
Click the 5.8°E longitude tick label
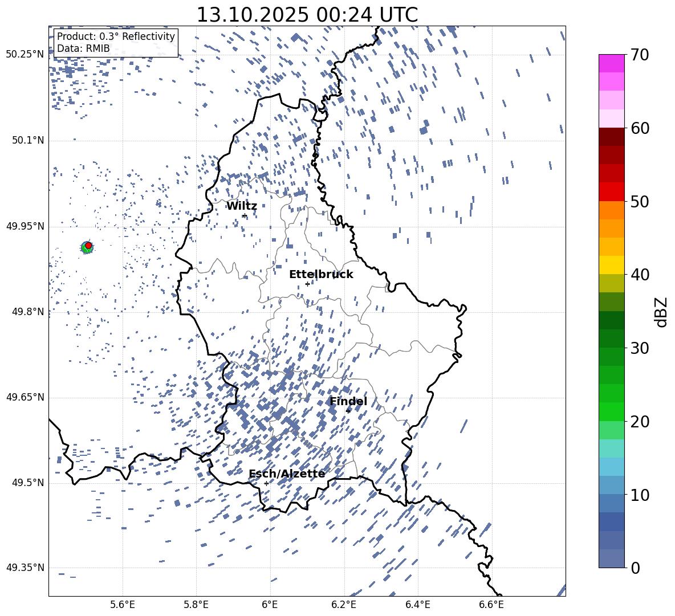pyautogui.click(x=196, y=605)
